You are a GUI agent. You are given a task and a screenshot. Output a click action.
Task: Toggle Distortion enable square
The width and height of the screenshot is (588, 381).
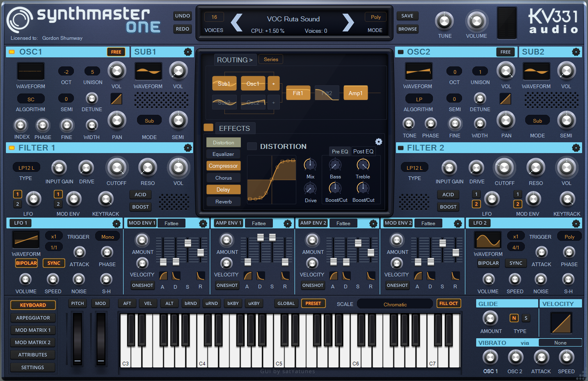[x=252, y=146]
